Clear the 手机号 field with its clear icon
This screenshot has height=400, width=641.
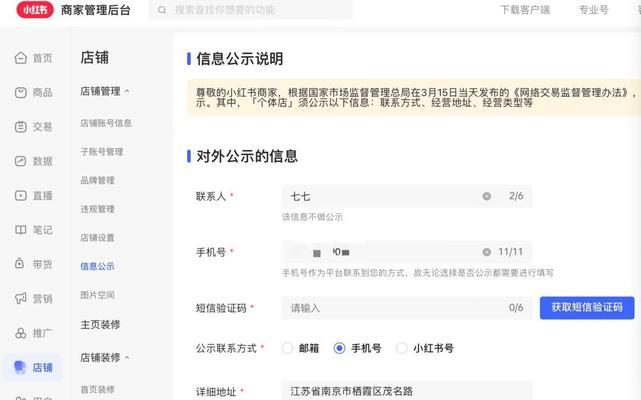pyautogui.click(x=486, y=252)
